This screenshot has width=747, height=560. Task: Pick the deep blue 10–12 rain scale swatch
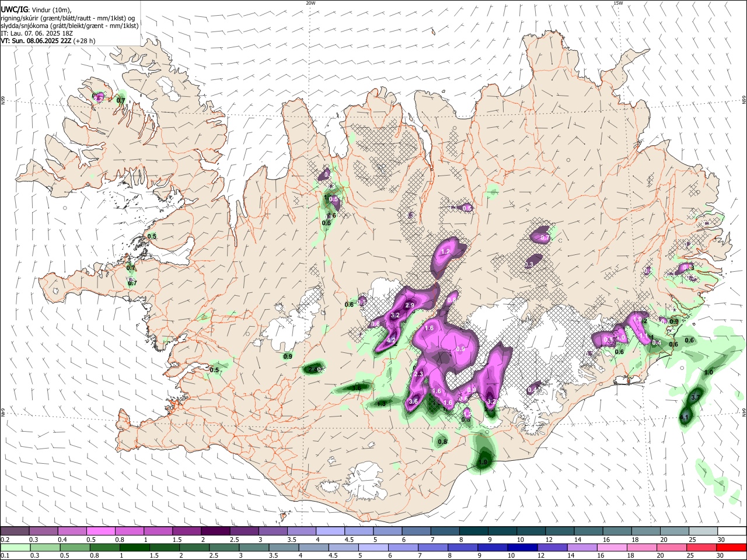521,547
